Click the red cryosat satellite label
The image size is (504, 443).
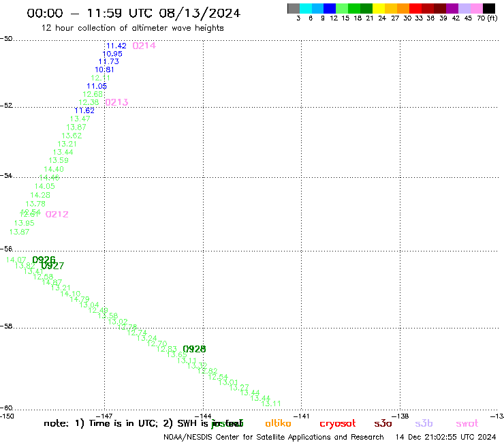tap(338, 424)
